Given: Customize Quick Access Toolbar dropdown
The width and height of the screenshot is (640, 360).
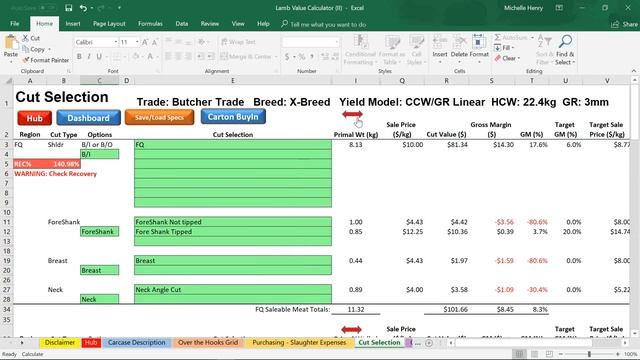Looking at the screenshot, I should tap(119, 8).
